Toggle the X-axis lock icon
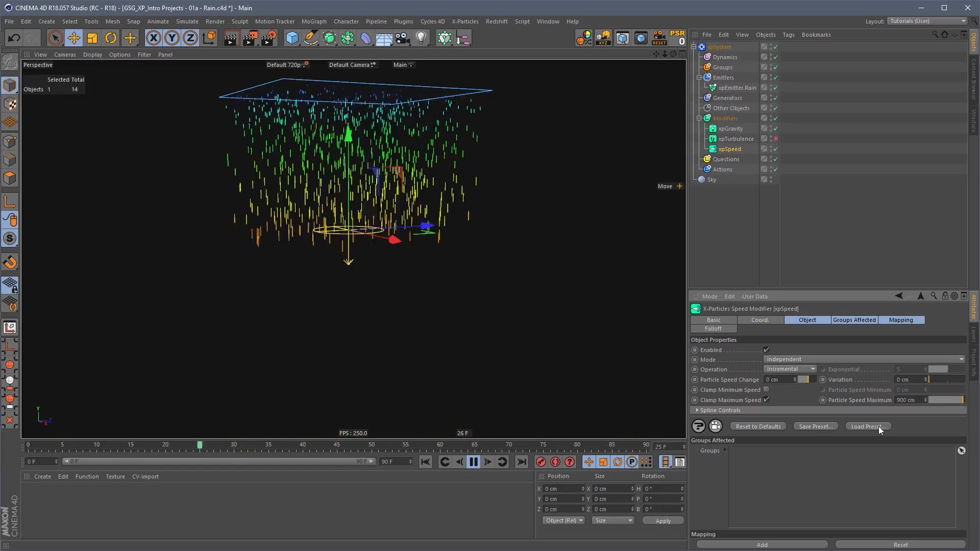 pos(153,38)
